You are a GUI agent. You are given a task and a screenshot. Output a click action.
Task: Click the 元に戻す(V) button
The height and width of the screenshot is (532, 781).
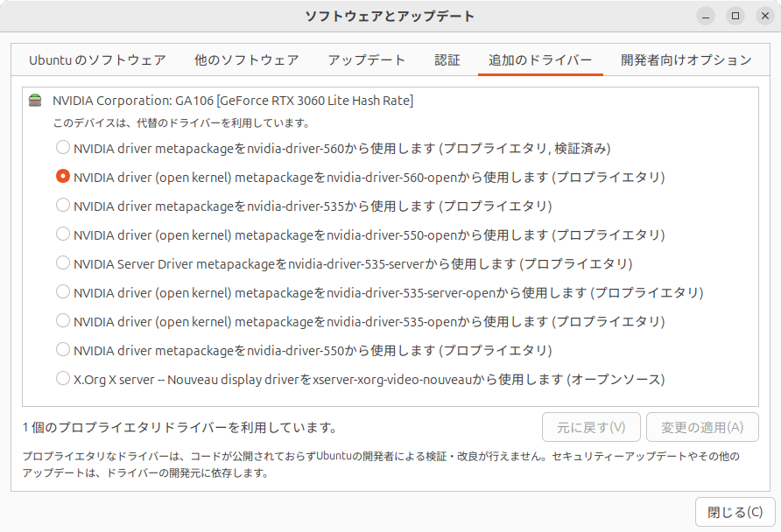(591, 427)
